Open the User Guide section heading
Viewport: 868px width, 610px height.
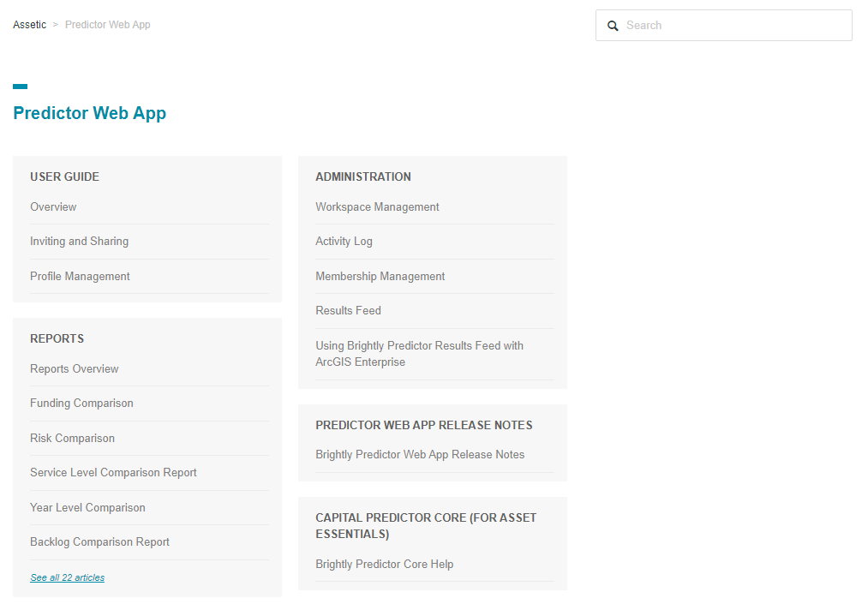[65, 176]
